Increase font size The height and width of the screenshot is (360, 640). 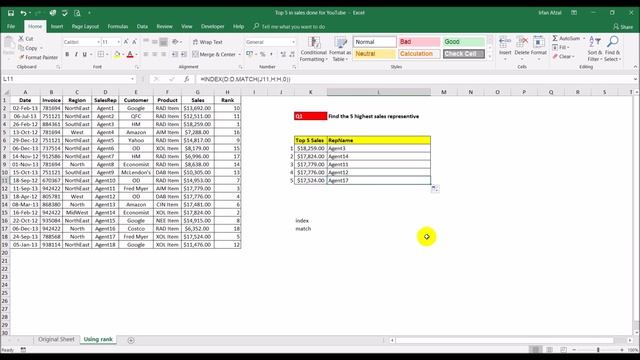click(126, 42)
